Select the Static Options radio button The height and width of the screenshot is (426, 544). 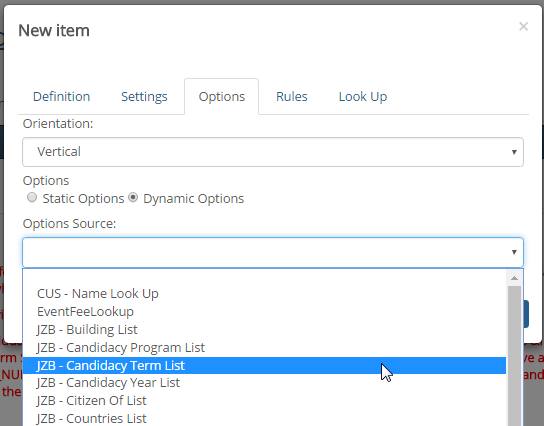pos(32,197)
